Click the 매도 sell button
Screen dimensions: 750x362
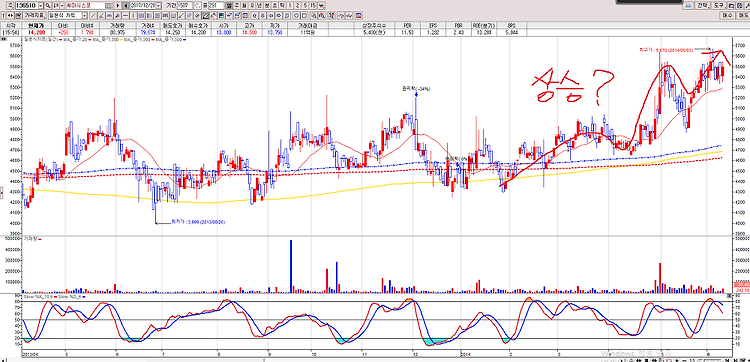click(743, 15)
